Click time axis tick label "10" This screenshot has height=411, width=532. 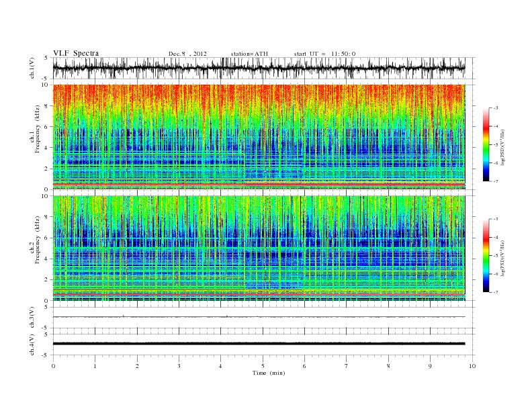tap(472, 366)
